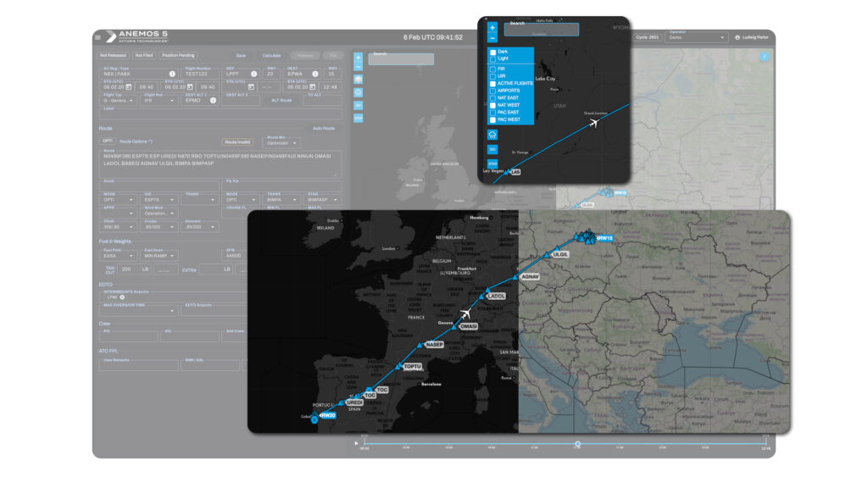Open the weather cloud overlay icon
The height and width of the screenshot is (488, 868).
[x=493, y=134]
